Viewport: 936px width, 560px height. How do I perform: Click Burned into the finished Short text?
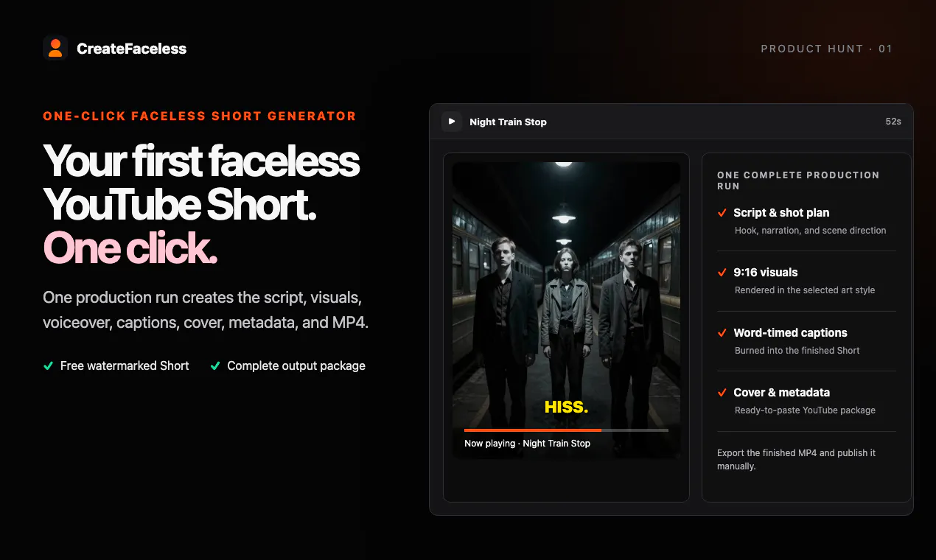797,351
